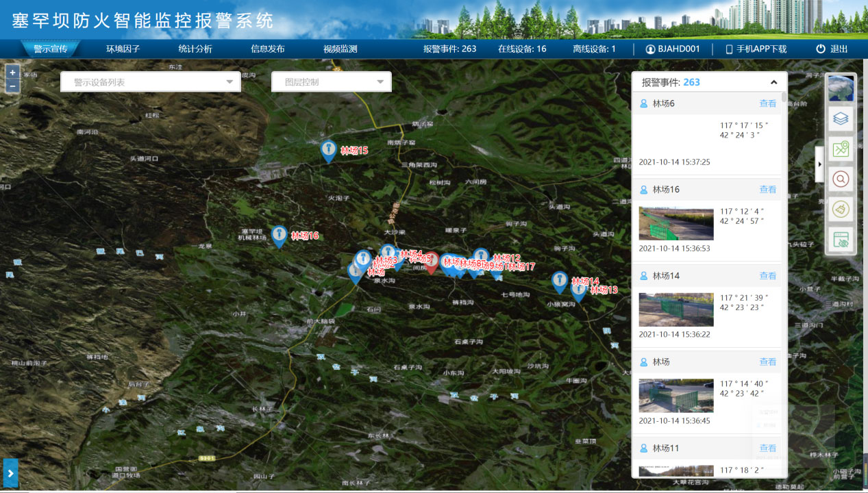Click 查看 link for 林场16

(x=767, y=190)
